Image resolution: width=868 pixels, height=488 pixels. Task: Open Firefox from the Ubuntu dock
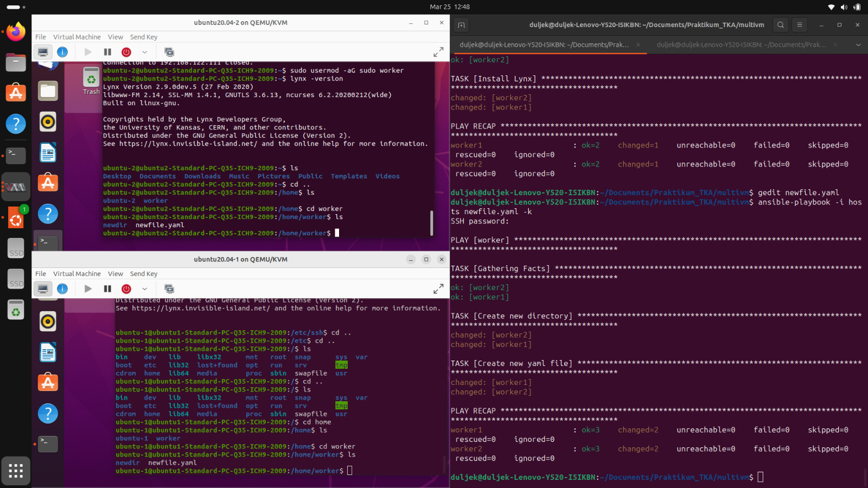[16, 32]
